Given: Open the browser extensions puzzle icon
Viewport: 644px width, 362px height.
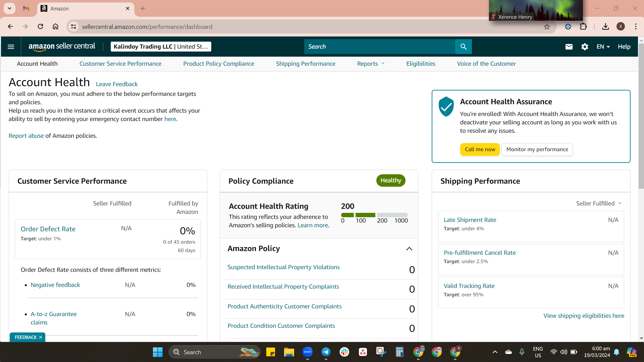Looking at the screenshot, I should point(583,26).
